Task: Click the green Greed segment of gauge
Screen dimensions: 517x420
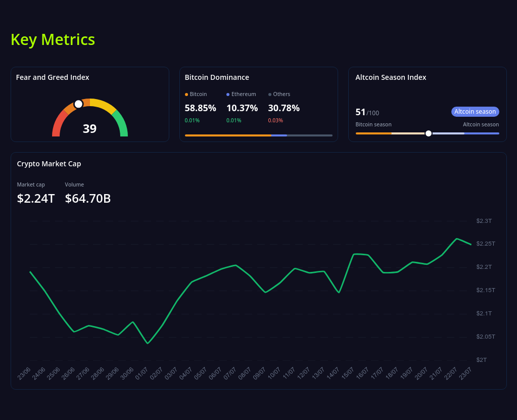Action: coord(121,124)
